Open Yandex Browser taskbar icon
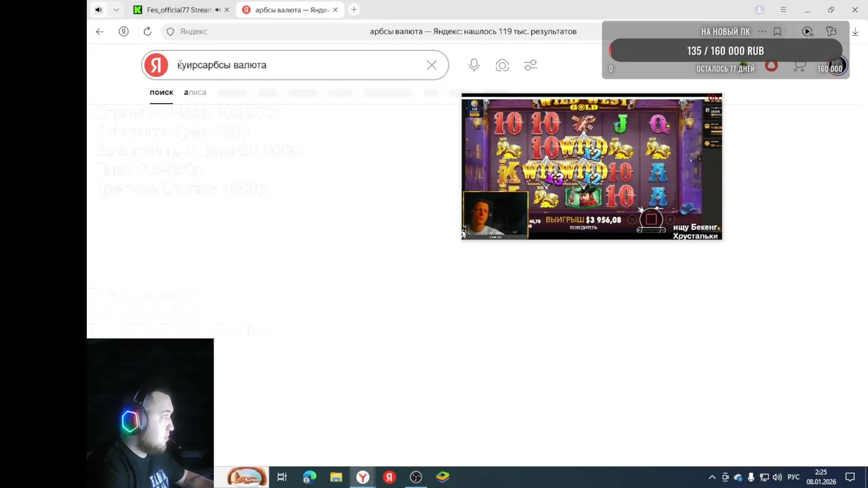The height and width of the screenshot is (488, 868). (363, 477)
